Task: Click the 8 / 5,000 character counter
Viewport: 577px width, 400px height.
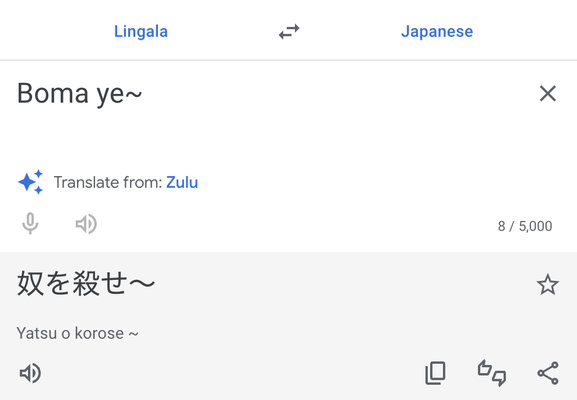Action: (x=525, y=226)
